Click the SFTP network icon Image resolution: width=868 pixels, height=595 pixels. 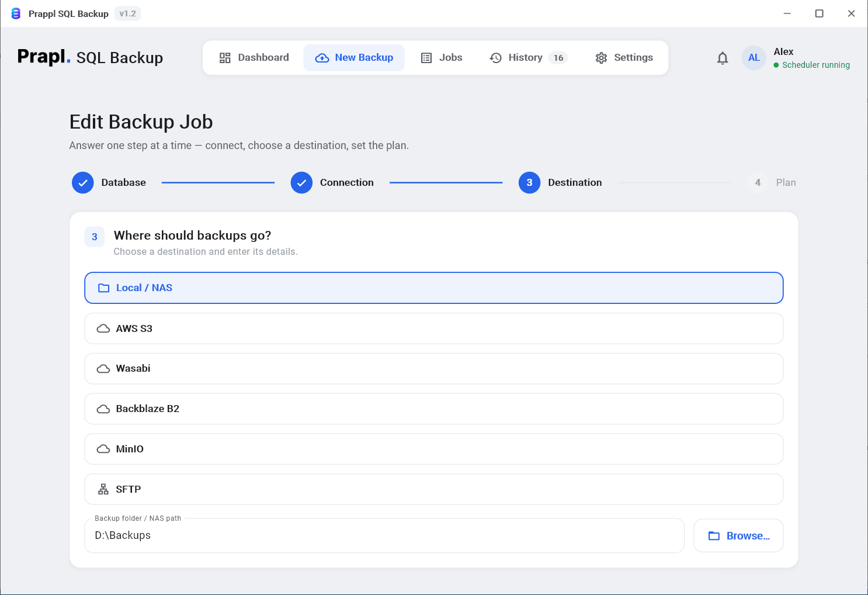click(103, 489)
